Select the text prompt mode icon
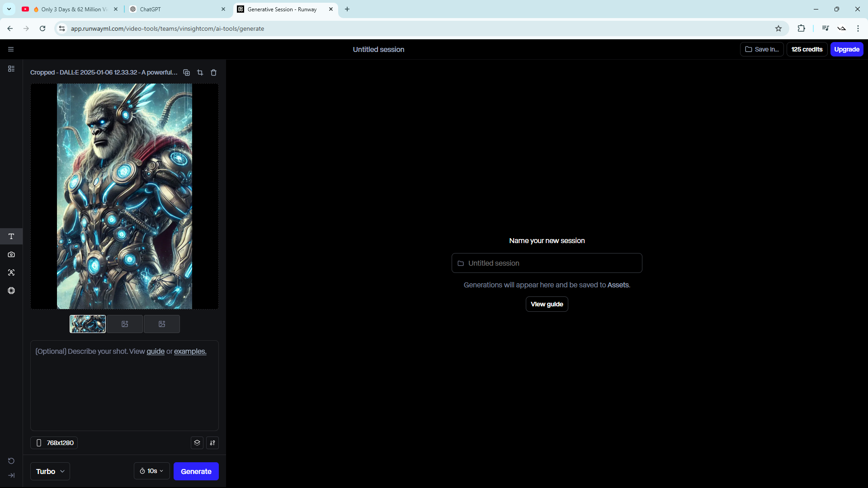 [x=11, y=236]
